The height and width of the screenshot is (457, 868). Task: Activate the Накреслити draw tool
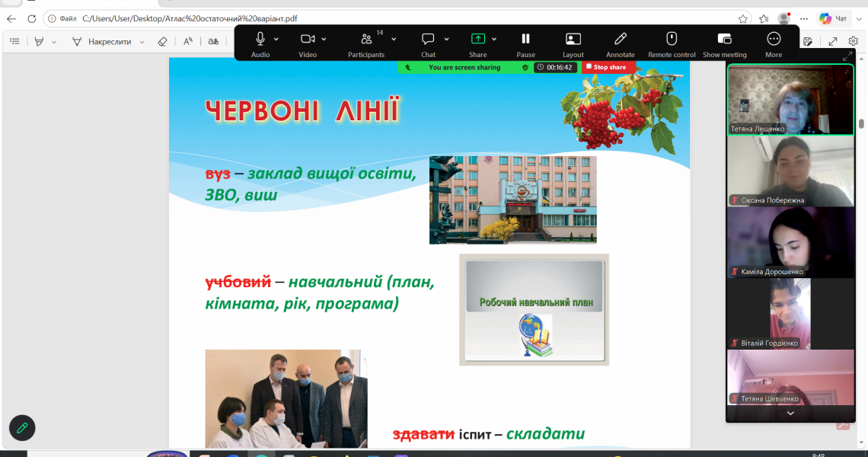coord(102,42)
